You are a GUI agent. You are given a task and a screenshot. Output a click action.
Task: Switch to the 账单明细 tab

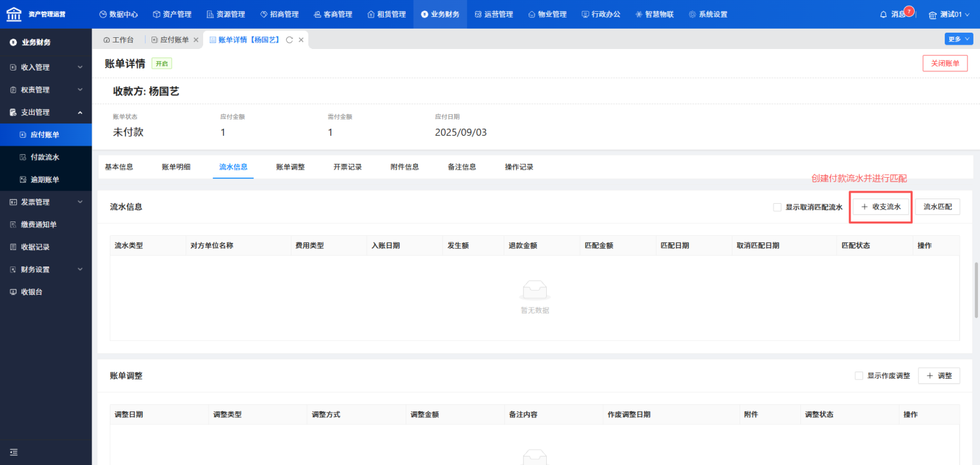point(176,167)
